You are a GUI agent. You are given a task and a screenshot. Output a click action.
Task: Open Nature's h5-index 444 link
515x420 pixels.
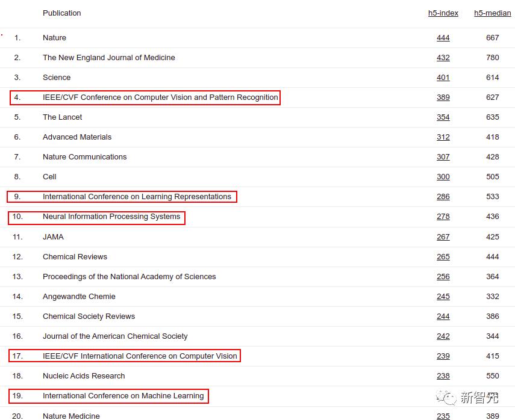pos(443,38)
